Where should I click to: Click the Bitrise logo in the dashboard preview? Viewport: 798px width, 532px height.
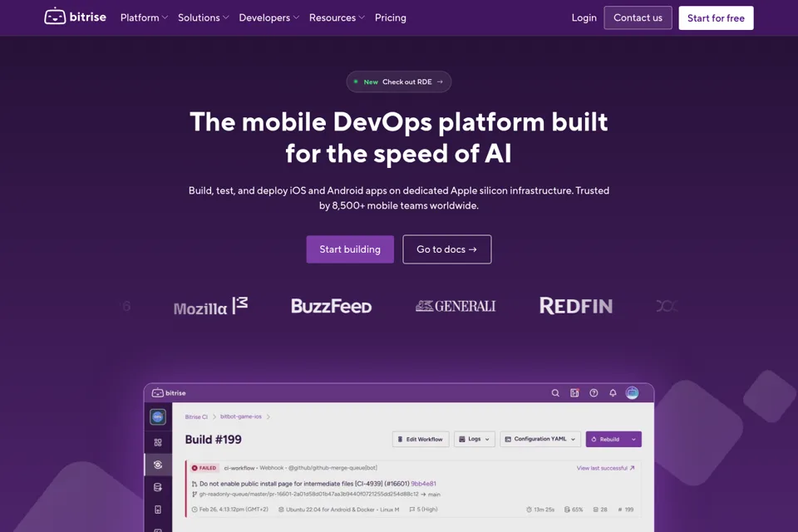coord(169,392)
